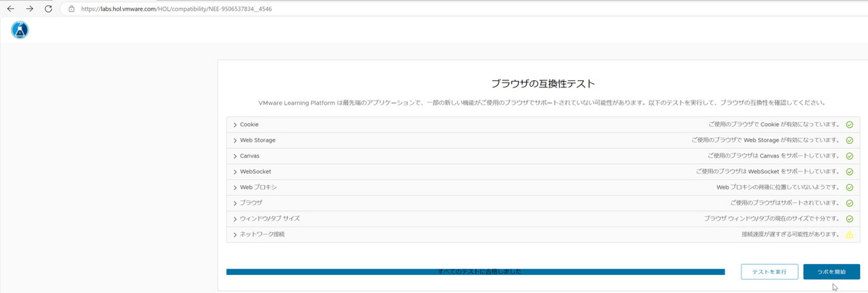The image size is (868, 293).
Task: Click the yellow warning icon for ネットワーク接続
Action: pyautogui.click(x=849, y=234)
